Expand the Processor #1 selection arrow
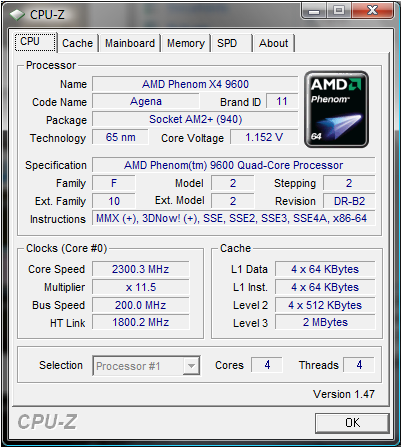Viewport: 402px width, 448px height. (191, 366)
